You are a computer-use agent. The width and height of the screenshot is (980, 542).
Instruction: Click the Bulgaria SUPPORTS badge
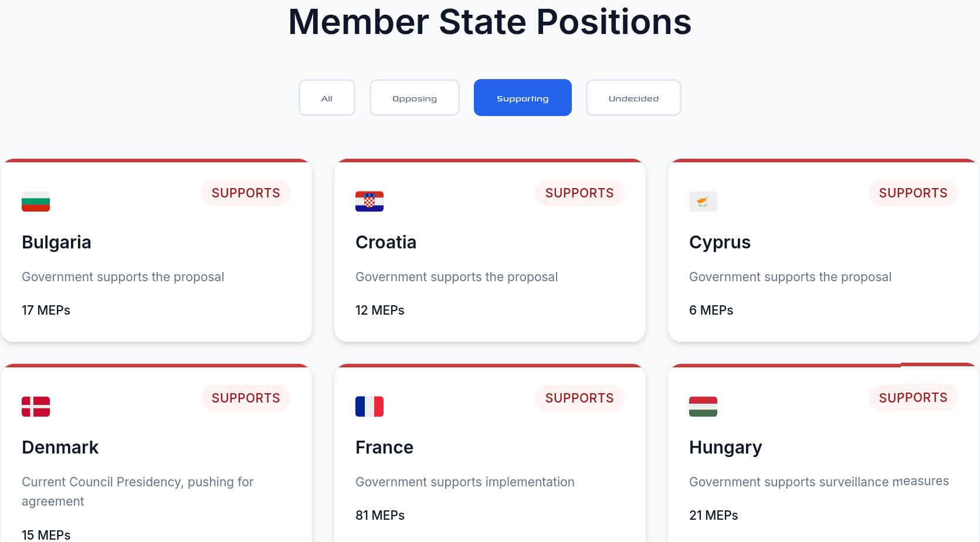coord(246,193)
